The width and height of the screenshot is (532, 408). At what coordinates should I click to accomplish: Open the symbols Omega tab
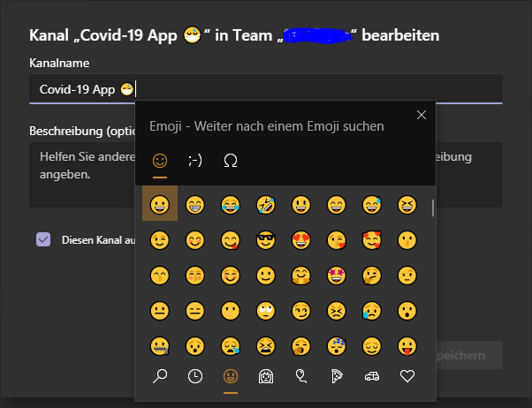(231, 161)
